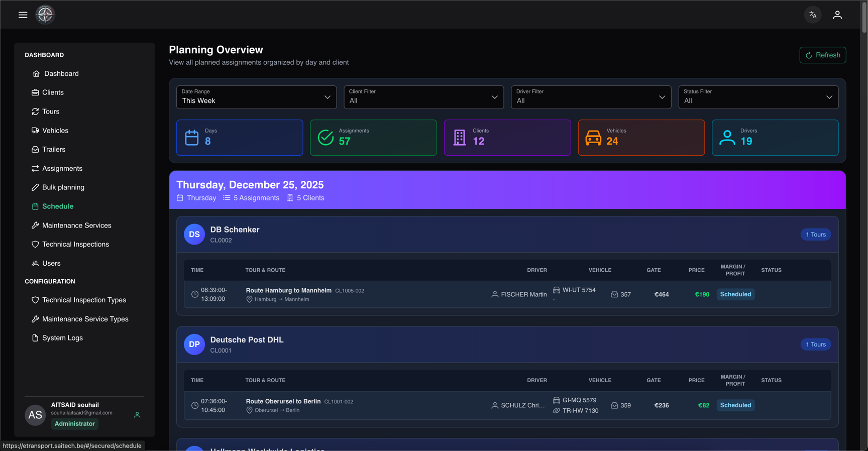Click Route Hamburg to Mannheim tour name
868x451 pixels.
point(289,290)
